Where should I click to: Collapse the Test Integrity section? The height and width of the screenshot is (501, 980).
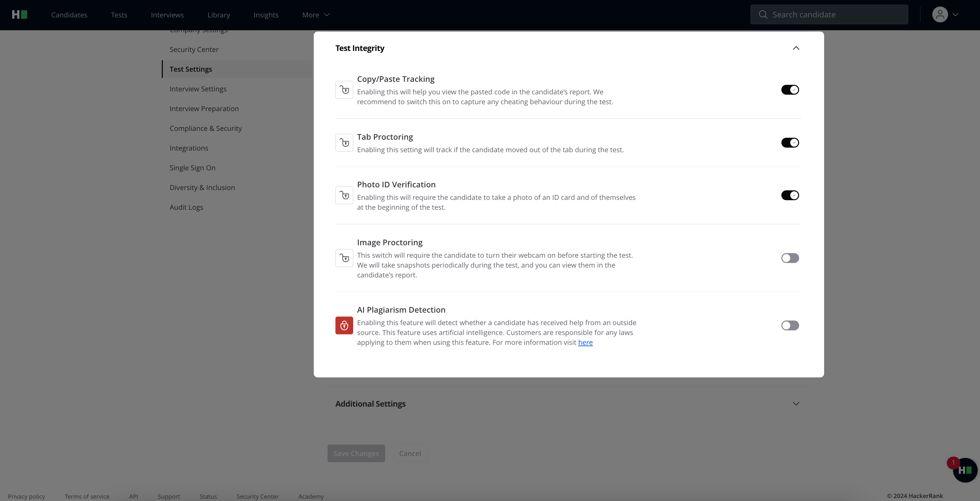point(796,48)
